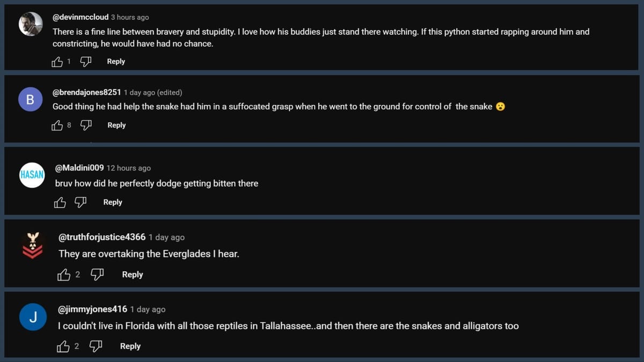Open @Maldini009 profile from HASAN avatar

[32, 175]
